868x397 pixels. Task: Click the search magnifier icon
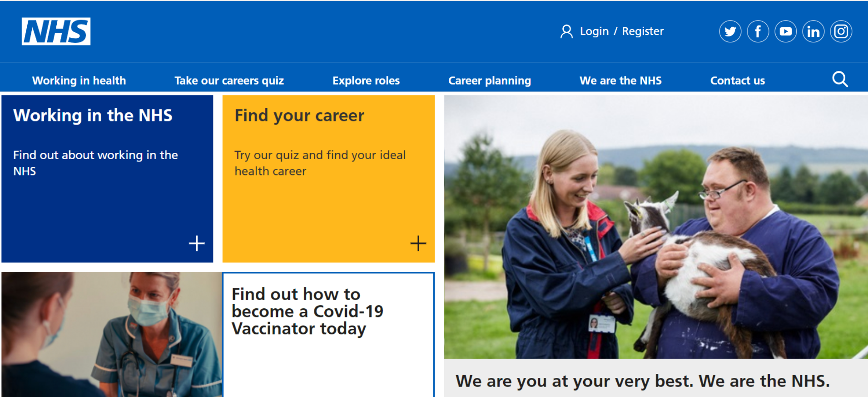[840, 80]
